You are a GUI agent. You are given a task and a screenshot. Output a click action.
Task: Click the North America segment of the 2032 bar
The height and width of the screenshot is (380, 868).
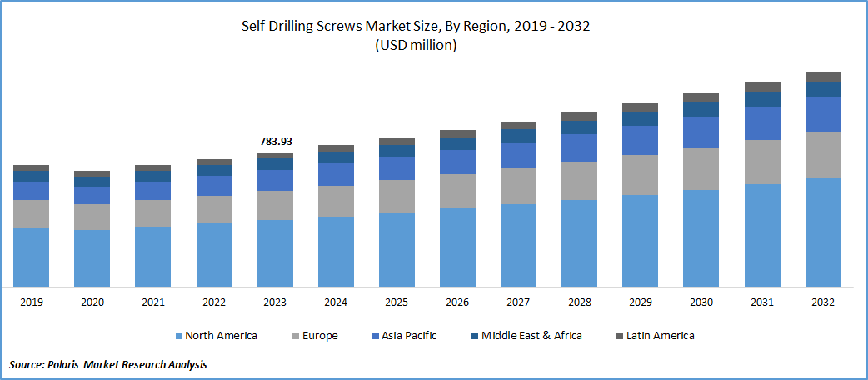point(823,232)
